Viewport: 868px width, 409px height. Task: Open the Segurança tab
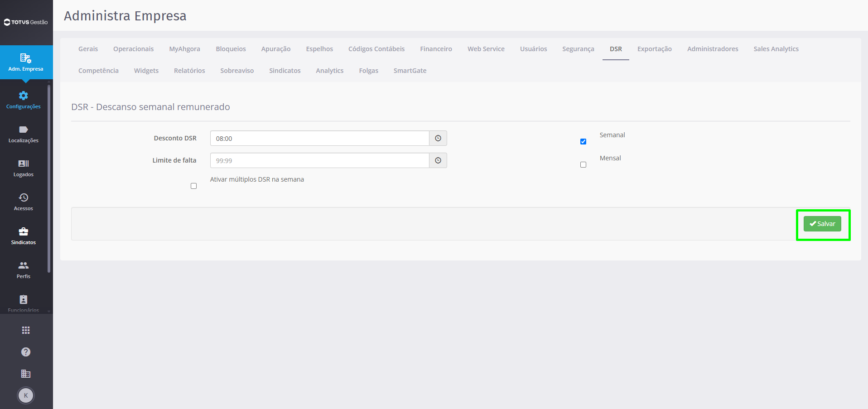[x=578, y=49]
